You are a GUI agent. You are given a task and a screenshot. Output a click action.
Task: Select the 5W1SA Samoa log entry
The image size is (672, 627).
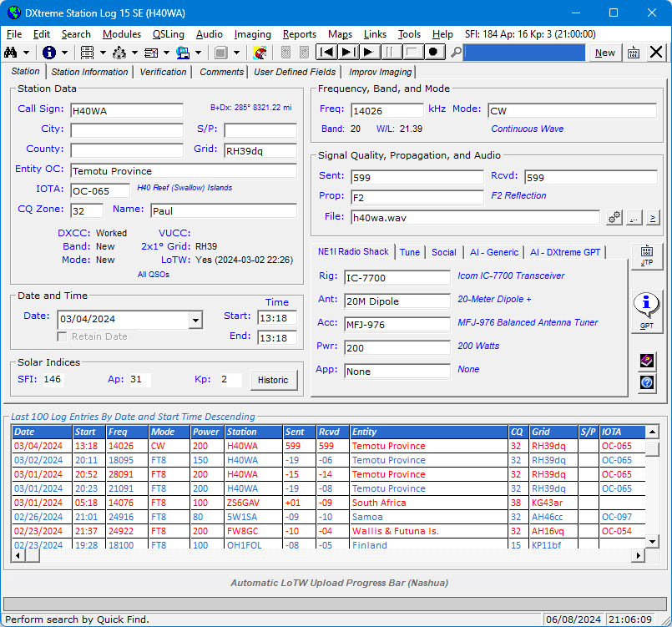click(x=328, y=517)
